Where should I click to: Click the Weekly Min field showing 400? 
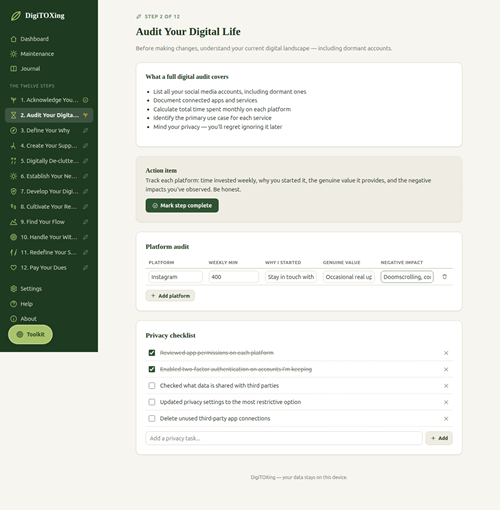click(234, 277)
